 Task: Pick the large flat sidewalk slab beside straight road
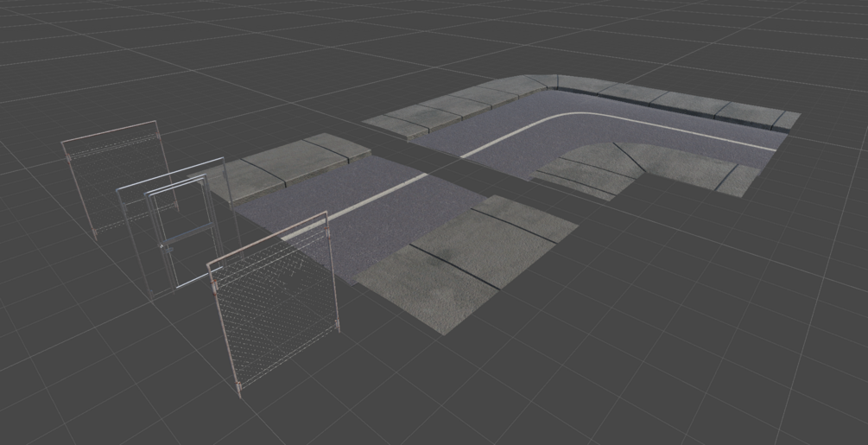(x=466, y=264)
